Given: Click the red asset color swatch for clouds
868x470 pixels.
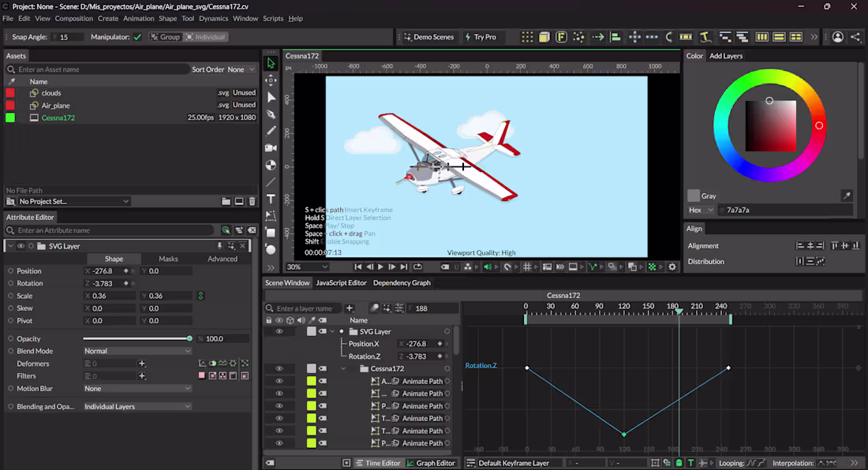Looking at the screenshot, I should coord(10,93).
